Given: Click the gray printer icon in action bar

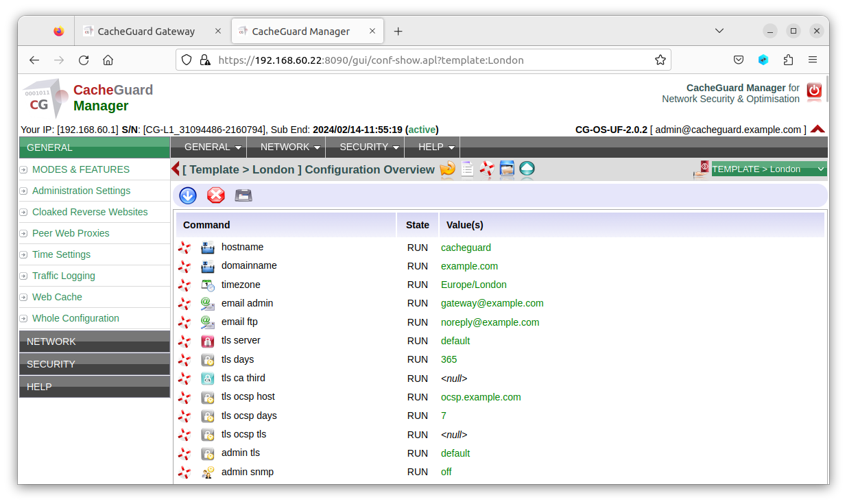Looking at the screenshot, I should (x=243, y=195).
